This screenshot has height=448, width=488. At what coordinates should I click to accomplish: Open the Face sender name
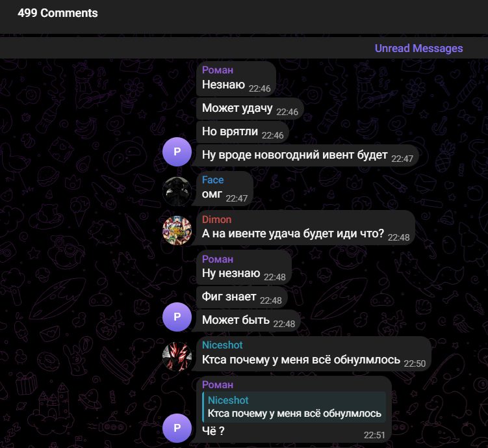[213, 180]
